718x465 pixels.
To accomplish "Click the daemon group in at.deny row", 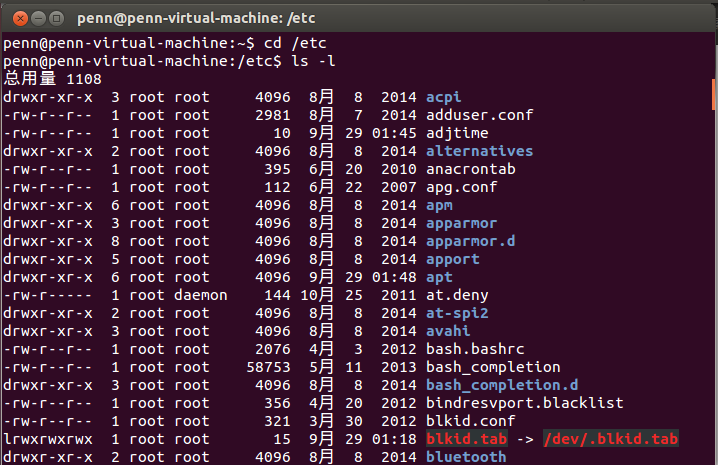I will pyautogui.click(x=201, y=295).
